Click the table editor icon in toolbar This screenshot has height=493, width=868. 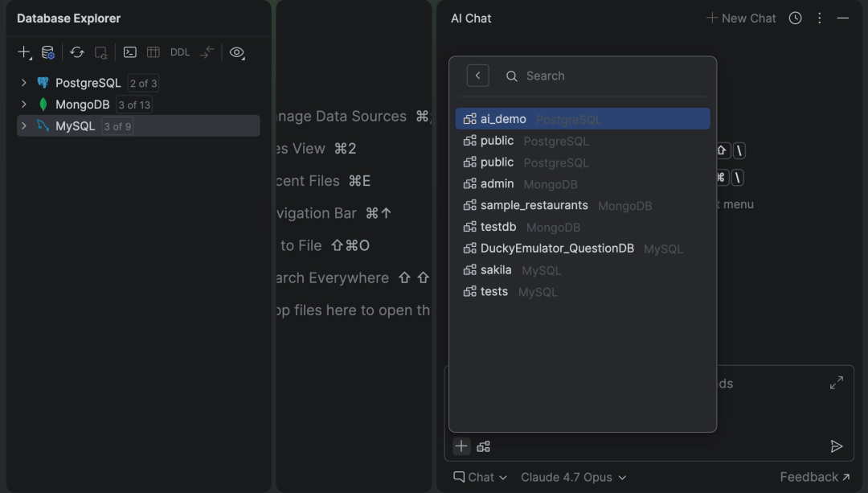tap(154, 52)
